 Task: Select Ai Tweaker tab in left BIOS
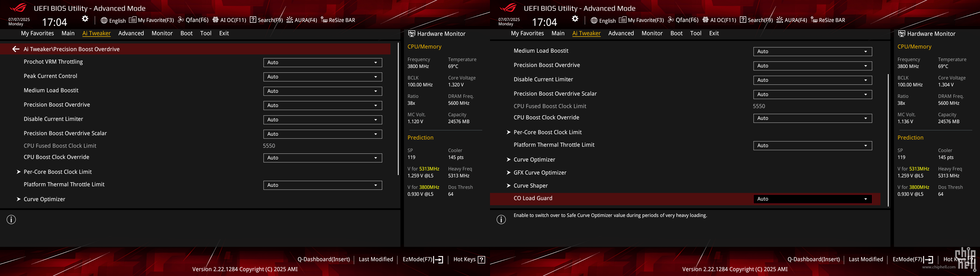pyautogui.click(x=97, y=33)
